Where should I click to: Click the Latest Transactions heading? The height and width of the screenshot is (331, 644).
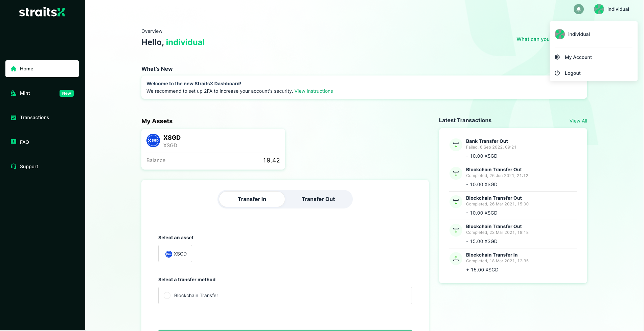pyautogui.click(x=465, y=120)
